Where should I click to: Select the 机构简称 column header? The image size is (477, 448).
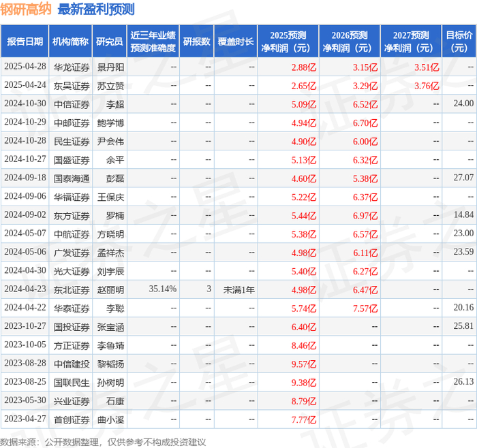click(71, 42)
